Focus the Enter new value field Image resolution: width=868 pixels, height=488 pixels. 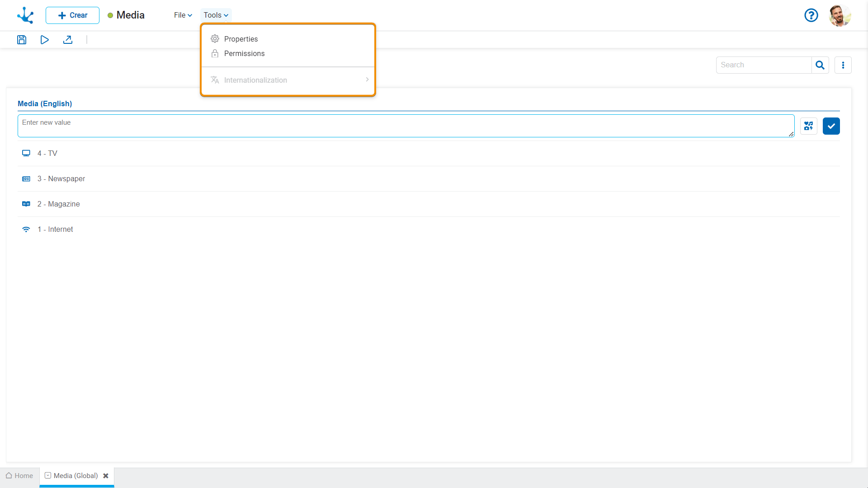tap(406, 126)
